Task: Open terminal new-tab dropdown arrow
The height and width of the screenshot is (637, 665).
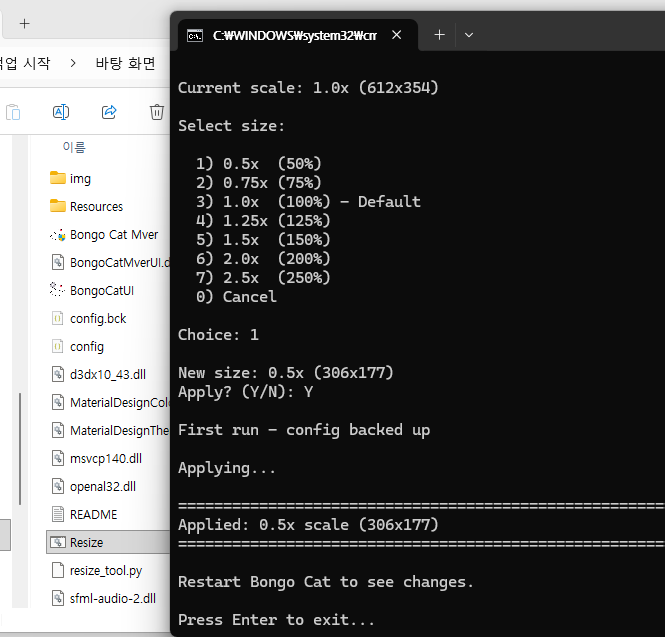Action: [x=469, y=35]
